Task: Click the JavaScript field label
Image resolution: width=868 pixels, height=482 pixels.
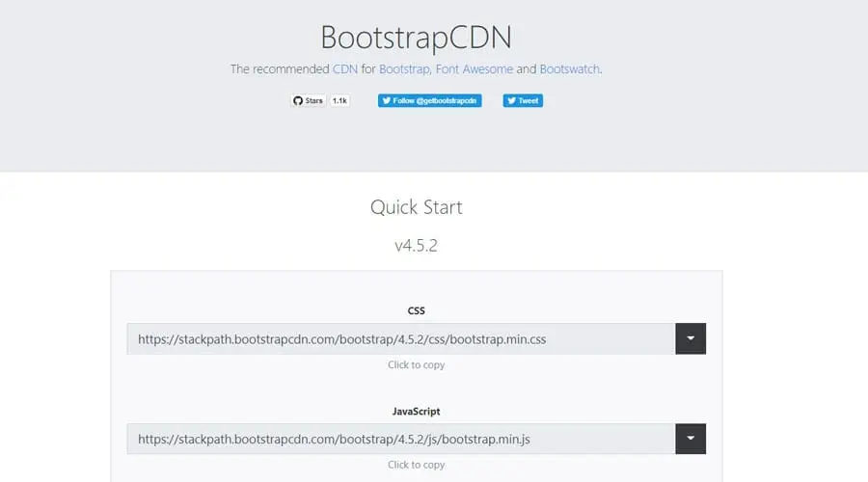Action: click(417, 412)
